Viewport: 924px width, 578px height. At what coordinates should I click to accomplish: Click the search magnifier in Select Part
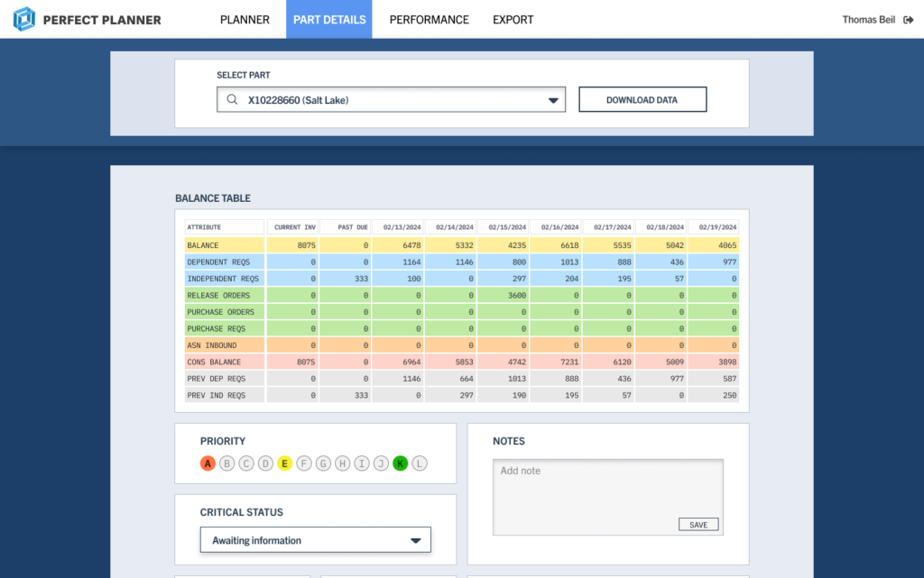[x=233, y=100]
